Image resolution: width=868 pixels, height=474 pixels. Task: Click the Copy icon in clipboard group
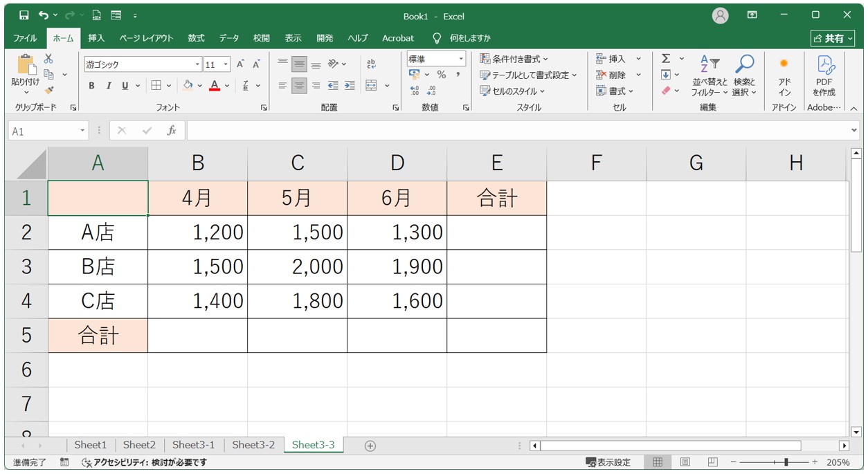point(49,74)
